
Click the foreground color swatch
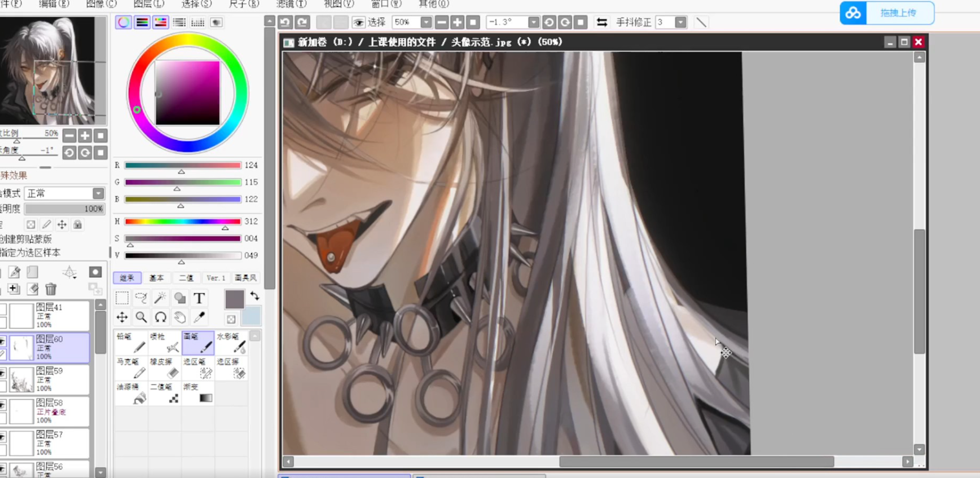tap(234, 299)
